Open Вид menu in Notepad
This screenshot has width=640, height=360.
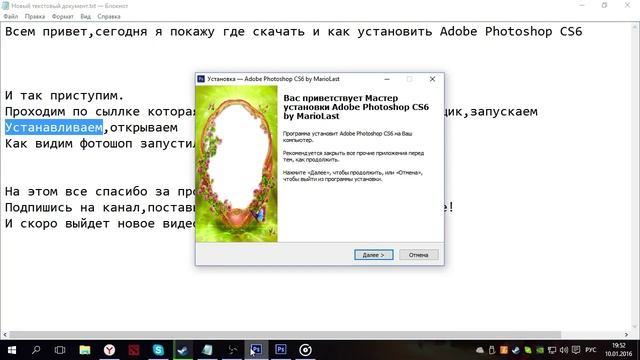coord(85,16)
